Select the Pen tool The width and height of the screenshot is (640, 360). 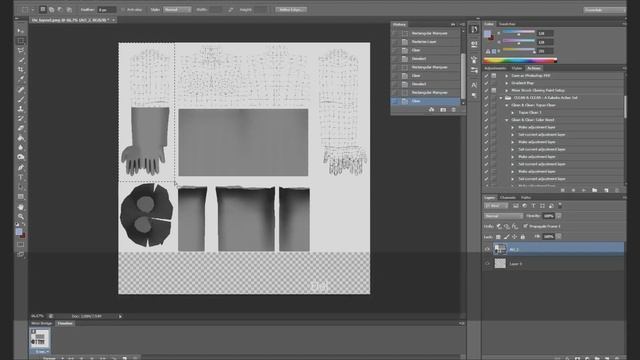[20, 168]
